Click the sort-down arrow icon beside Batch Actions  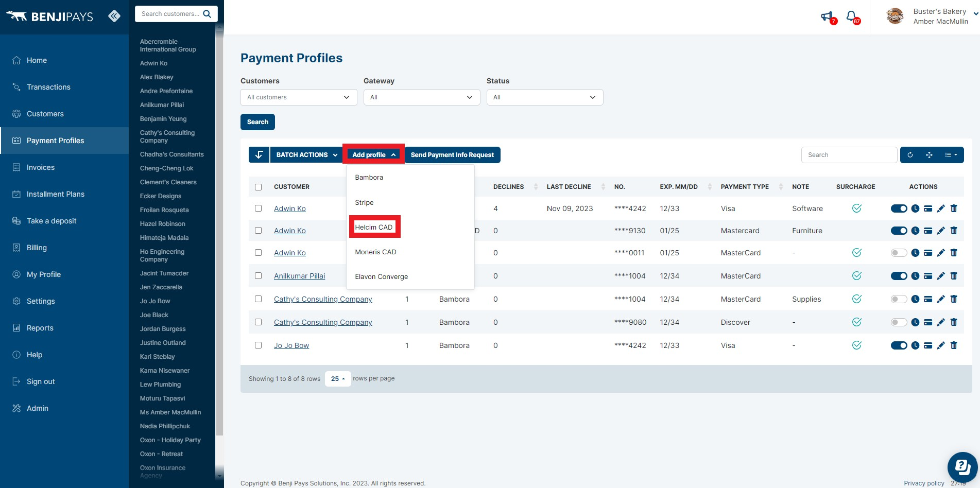click(x=259, y=155)
